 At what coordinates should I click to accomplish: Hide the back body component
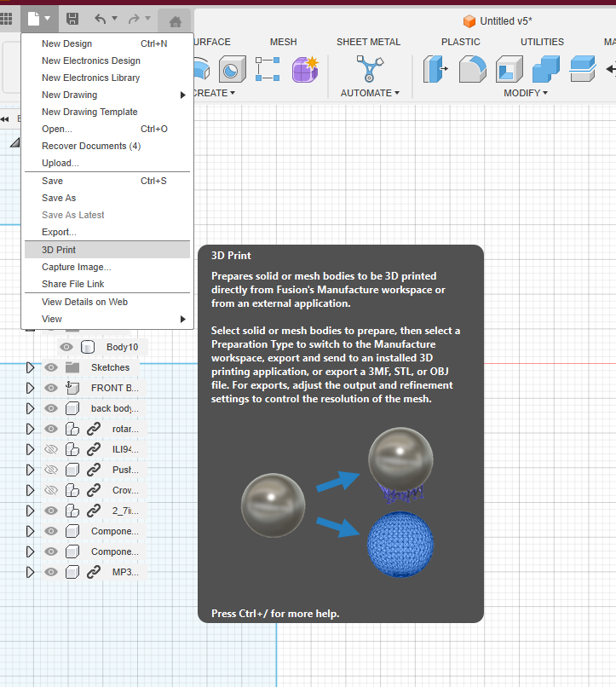(x=51, y=408)
